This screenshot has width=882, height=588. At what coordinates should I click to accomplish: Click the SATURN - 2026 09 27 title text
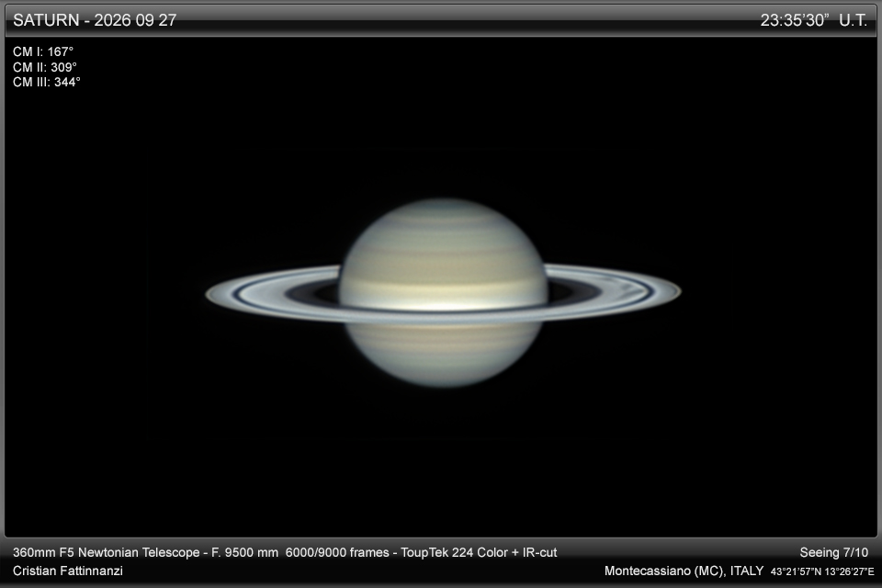95,20
